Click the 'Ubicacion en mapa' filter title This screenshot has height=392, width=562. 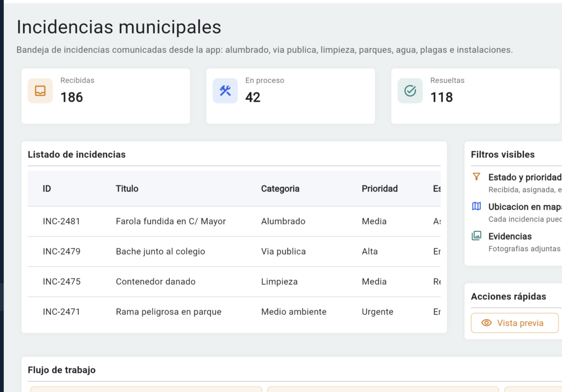[525, 207]
